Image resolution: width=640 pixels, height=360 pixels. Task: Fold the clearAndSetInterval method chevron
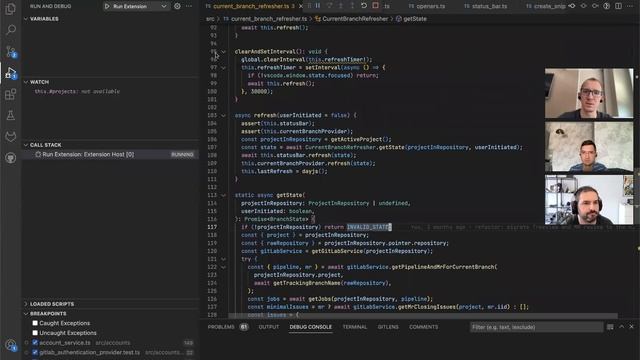pos(223,52)
